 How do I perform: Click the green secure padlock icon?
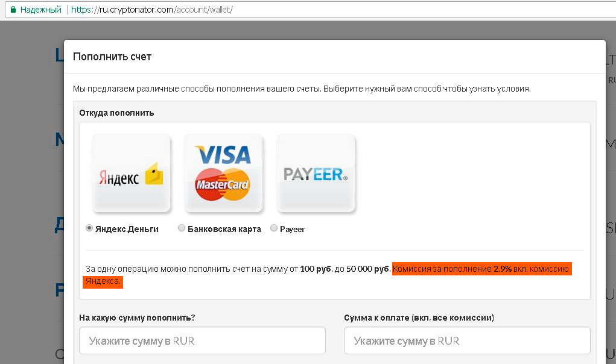13,10
